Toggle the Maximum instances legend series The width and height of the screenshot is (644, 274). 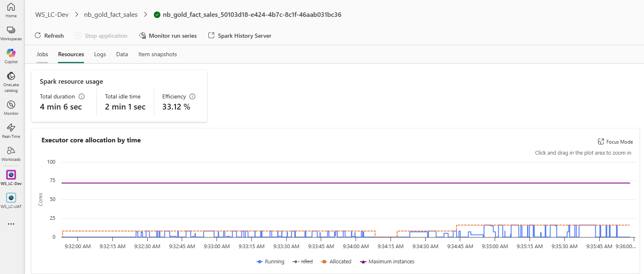387,262
